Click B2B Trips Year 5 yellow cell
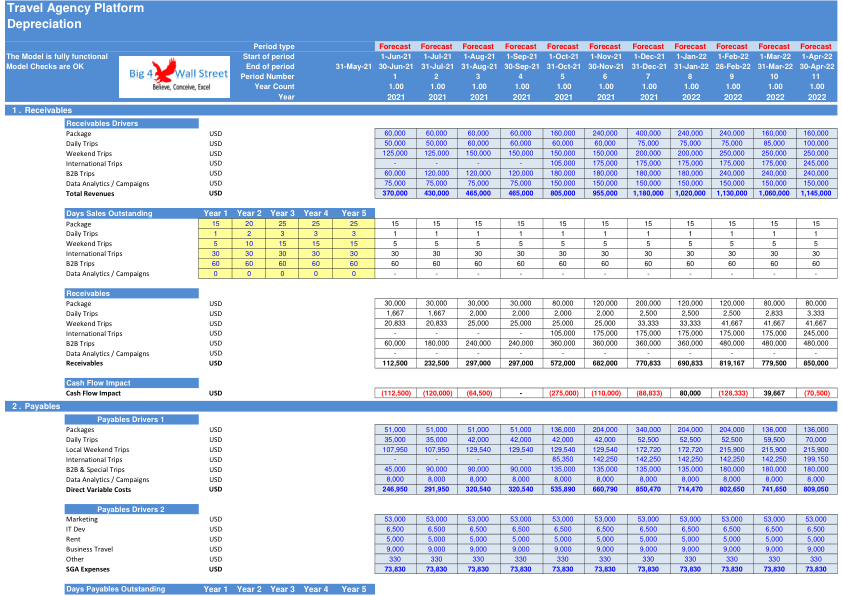Screen dimensions: 842x596 click(x=353, y=264)
